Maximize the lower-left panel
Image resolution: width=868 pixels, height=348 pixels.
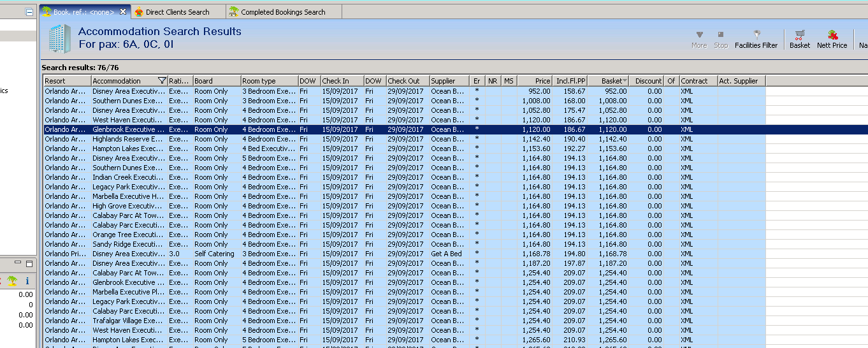coord(29,263)
